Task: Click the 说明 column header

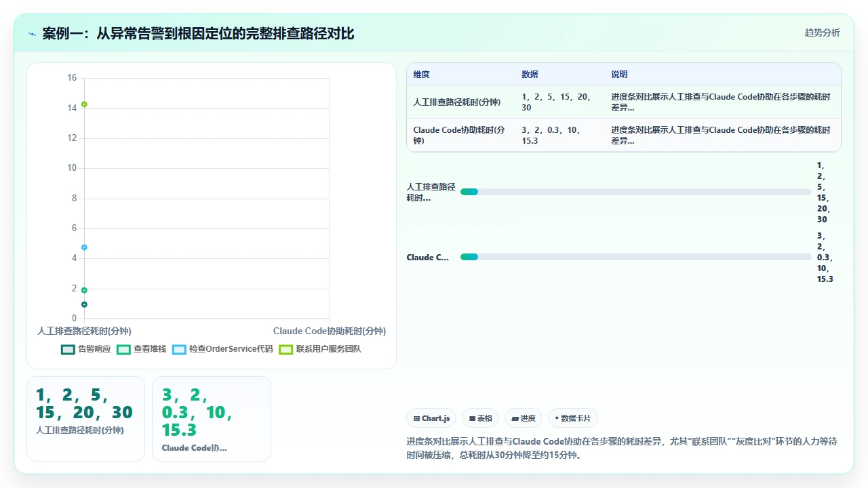Action: tap(619, 75)
